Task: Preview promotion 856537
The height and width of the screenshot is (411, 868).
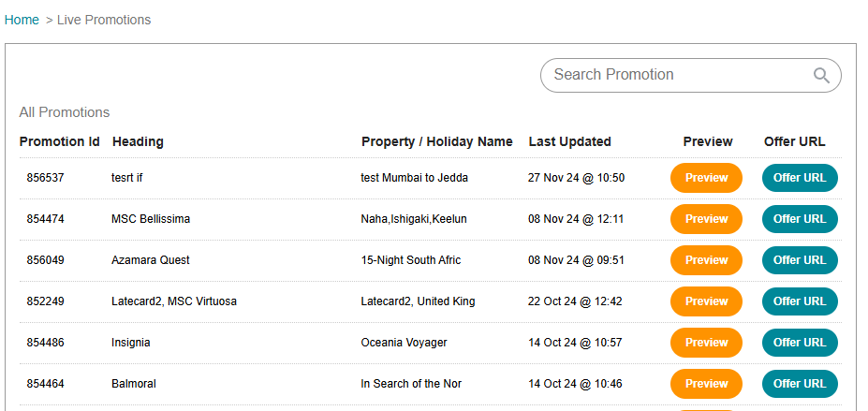Action: (706, 178)
